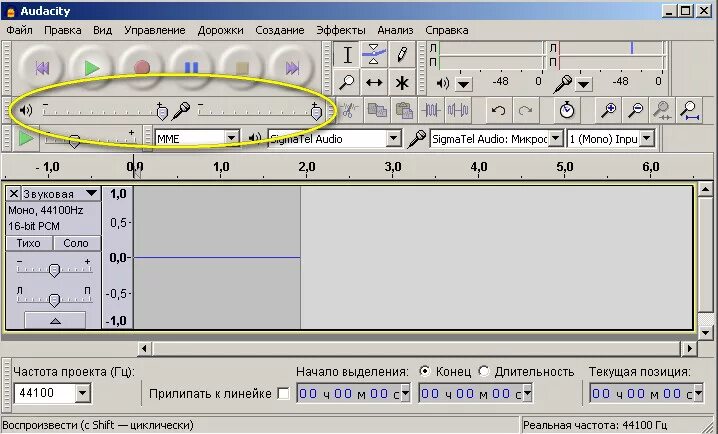The image size is (718, 434).
Task: Zoom out with the minus magnifier
Action: click(x=635, y=110)
